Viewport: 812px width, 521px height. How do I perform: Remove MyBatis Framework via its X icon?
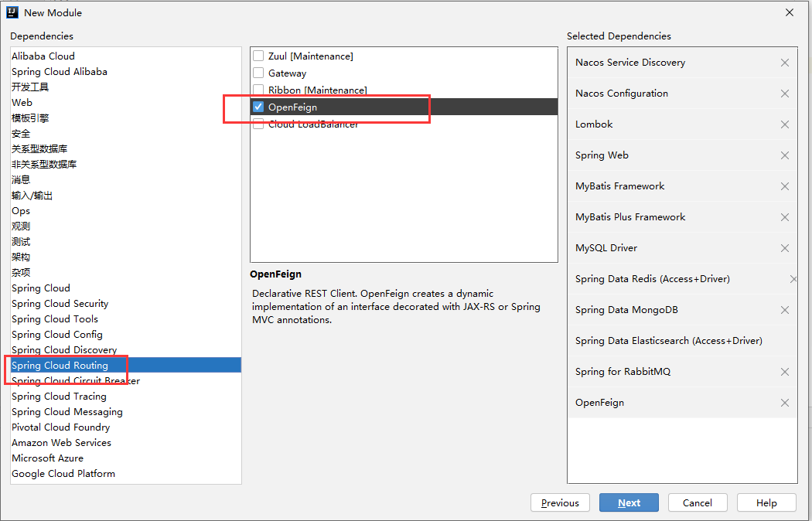[785, 186]
